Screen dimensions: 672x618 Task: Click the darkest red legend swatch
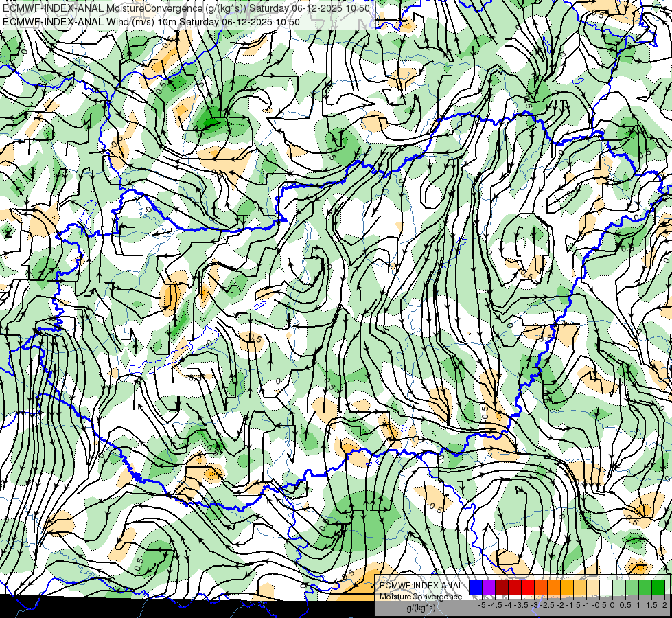(x=502, y=587)
